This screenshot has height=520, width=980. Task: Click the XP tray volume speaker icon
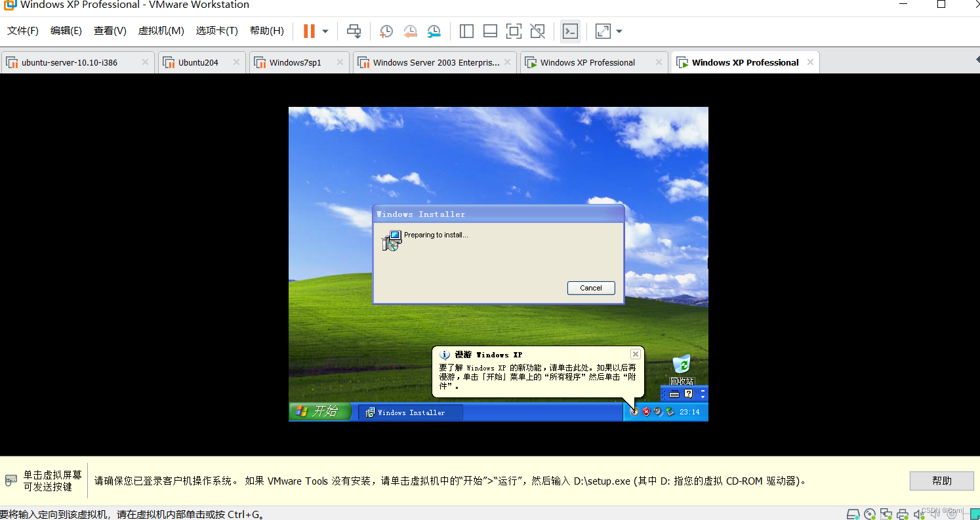658,412
